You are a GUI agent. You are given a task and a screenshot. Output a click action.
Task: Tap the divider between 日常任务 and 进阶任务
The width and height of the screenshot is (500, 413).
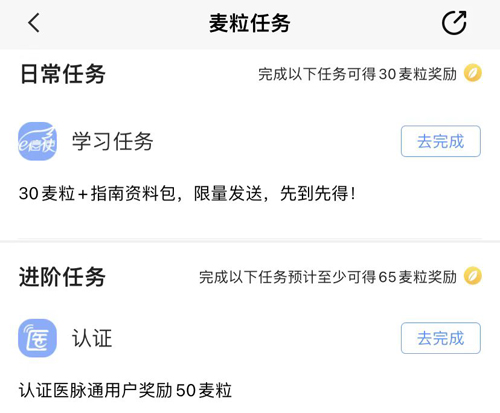[x=250, y=240]
